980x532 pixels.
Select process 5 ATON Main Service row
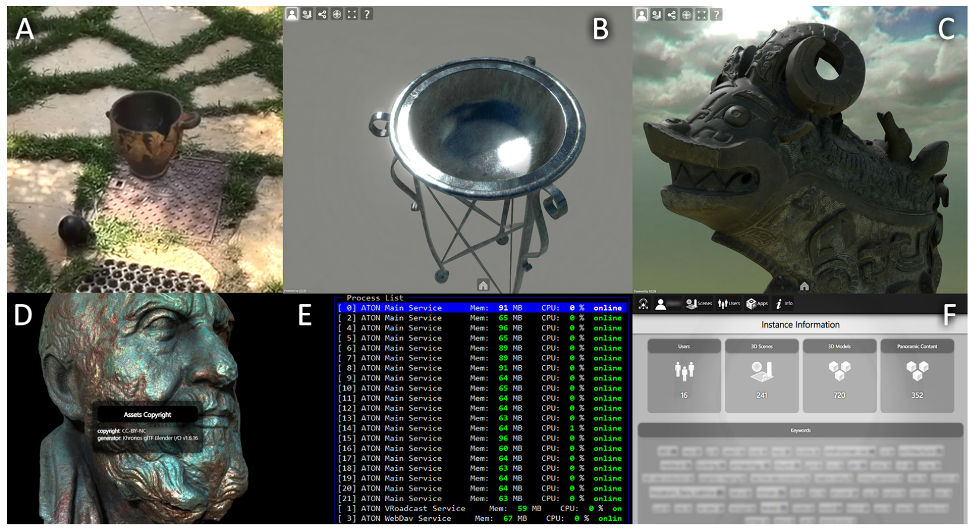click(481, 338)
